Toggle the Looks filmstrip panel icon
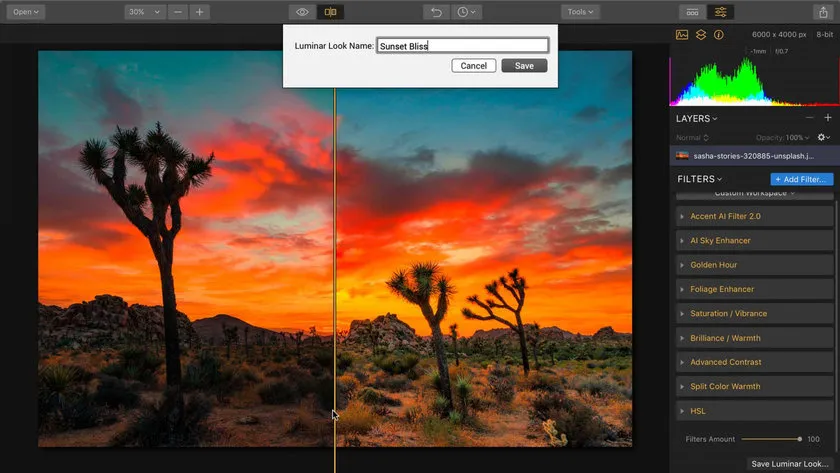This screenshot has height=473, width=840. [691, 12]
